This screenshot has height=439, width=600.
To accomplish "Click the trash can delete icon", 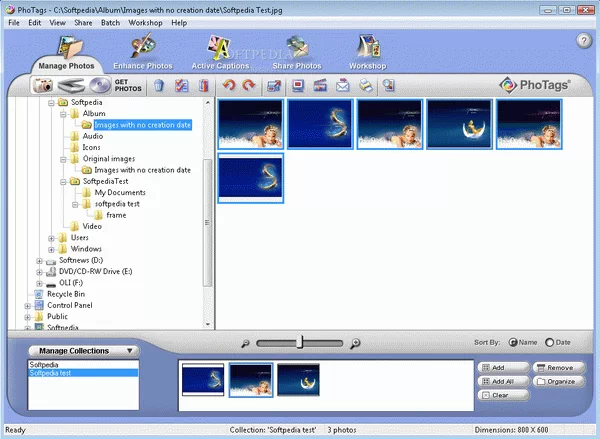I will 159,86.
